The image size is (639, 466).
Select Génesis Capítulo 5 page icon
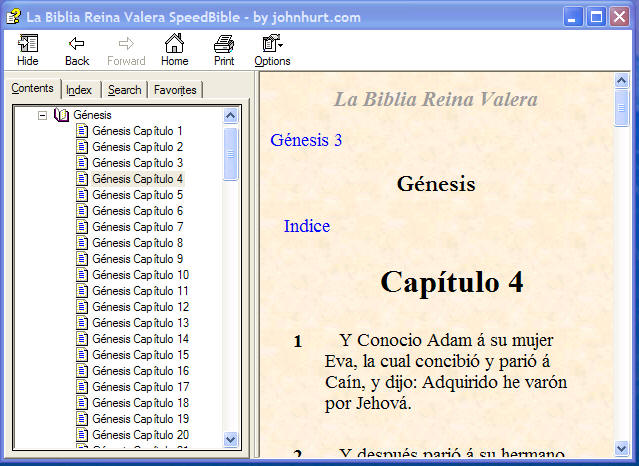[x=82, y=195]
